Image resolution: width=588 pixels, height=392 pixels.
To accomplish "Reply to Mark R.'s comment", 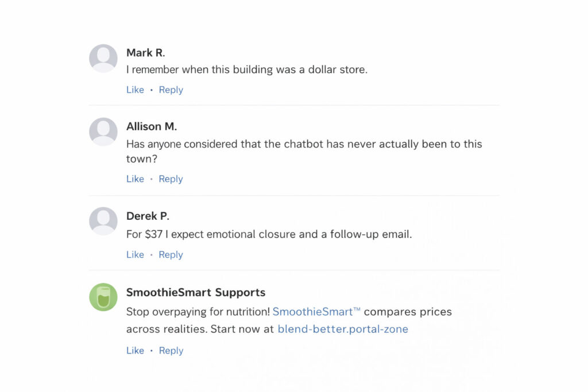I will point(171,90).
